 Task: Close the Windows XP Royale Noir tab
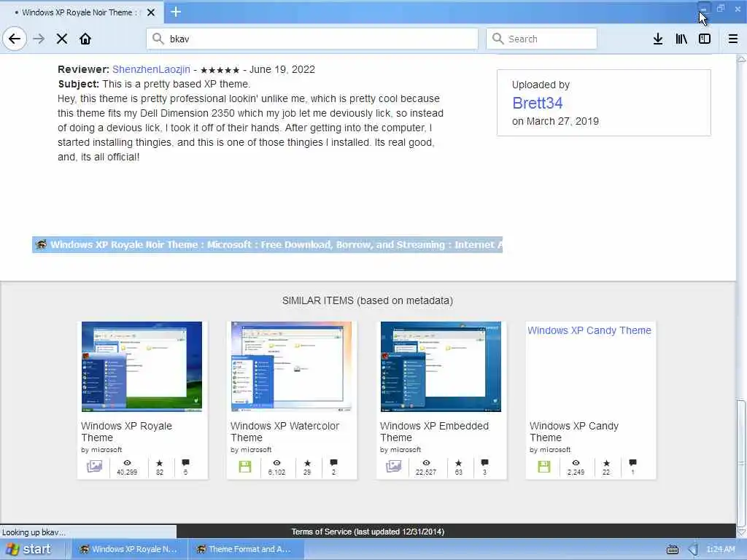tap(151, 12)
